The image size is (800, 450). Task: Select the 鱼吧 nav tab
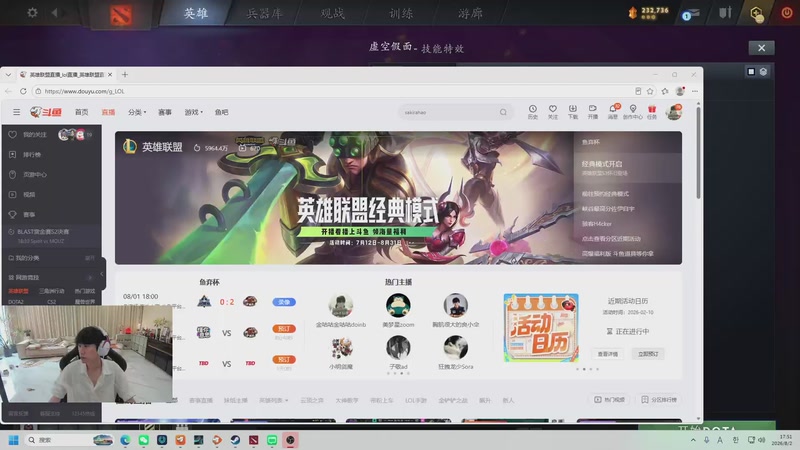coord(221,112)
